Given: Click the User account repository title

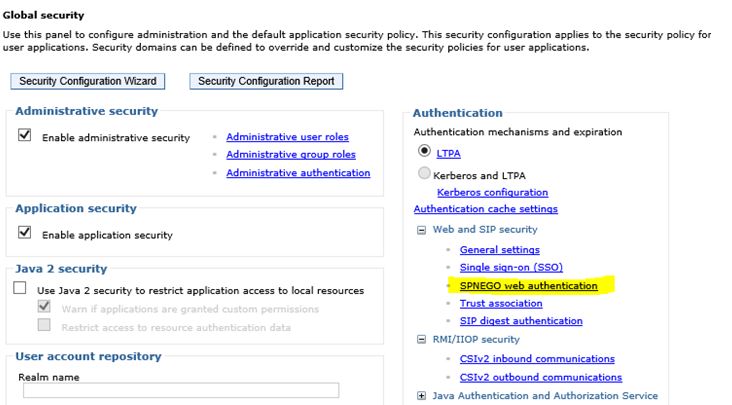Looking at the screenshot, I should coord(88,356).
